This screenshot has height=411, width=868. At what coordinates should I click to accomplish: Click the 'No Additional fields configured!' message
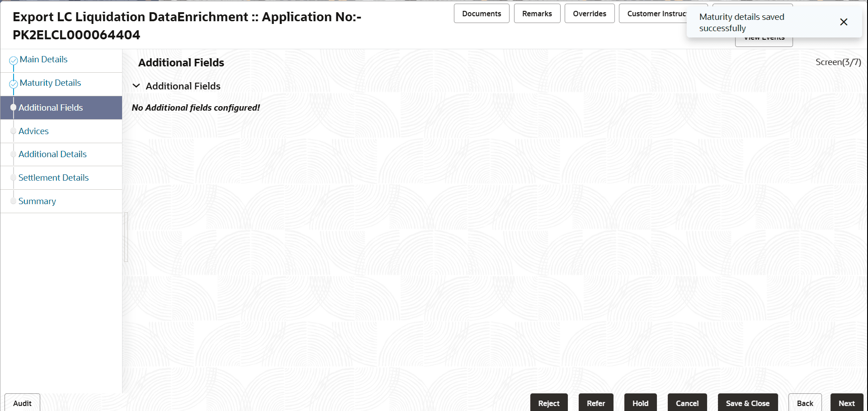196,108
